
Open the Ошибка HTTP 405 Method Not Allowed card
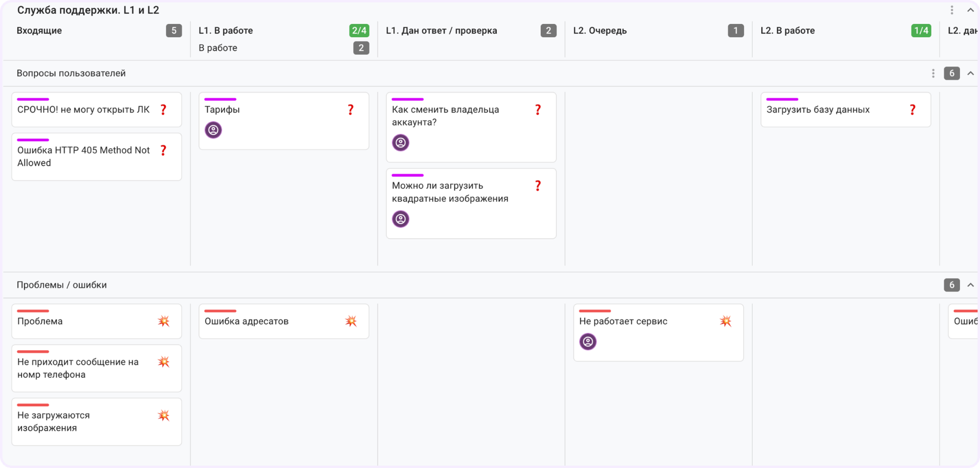coord(97,157)
